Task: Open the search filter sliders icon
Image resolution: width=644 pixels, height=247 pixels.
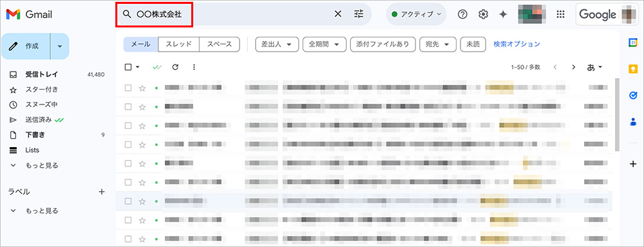Action: [x=359, y=14]
